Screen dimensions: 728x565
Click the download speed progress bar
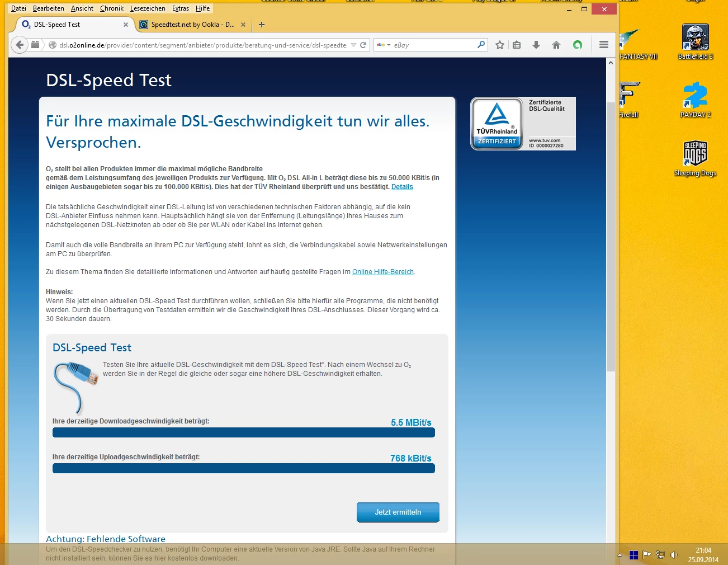pos(244,432)
